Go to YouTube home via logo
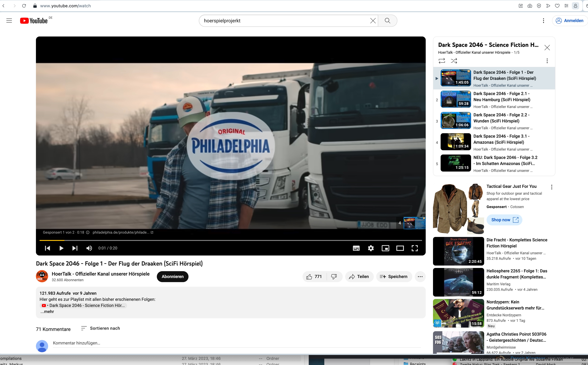588x365 pixels. 34,21
